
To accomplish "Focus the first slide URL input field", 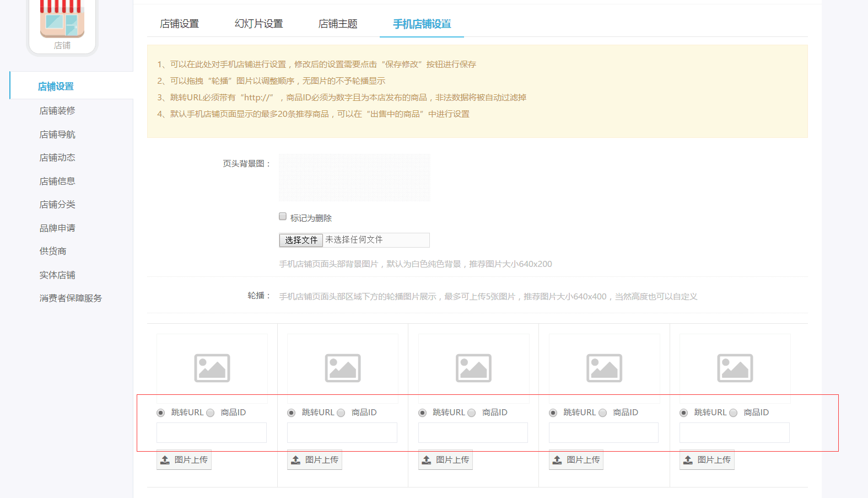I will 212,432.
